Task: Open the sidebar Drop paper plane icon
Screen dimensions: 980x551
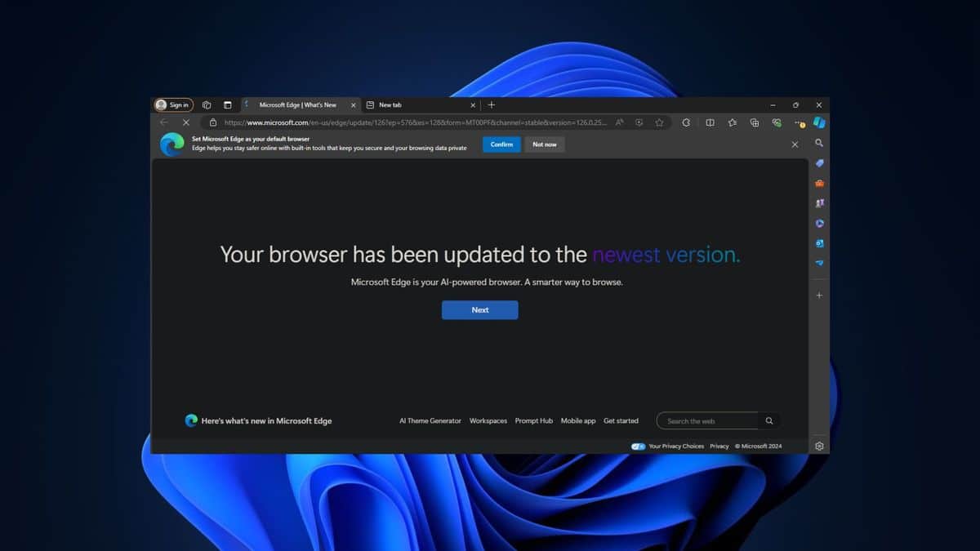Action: 819,263
